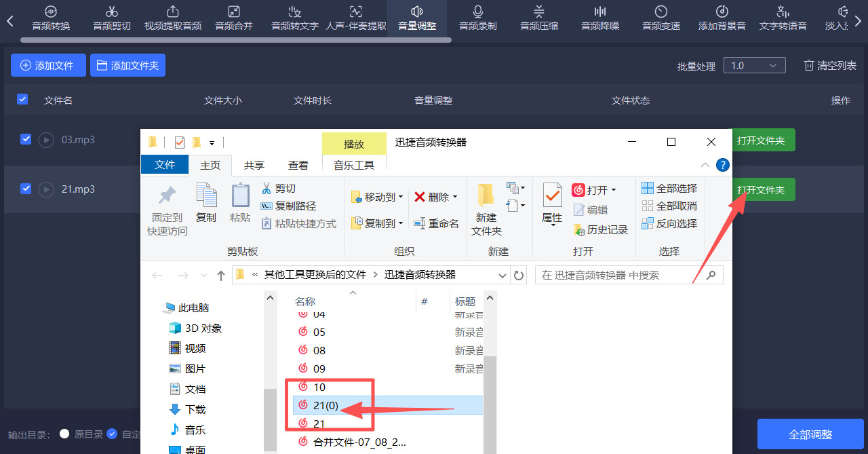
Task: Toggle the checkbox for 21.mp3
Action: [x=26, y=189]
